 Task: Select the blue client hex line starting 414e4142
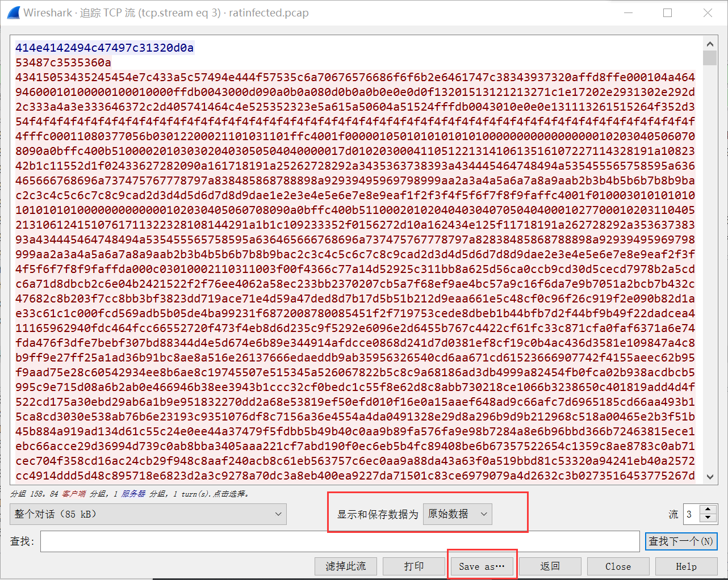pyautogui.click(x=102, y=48)
